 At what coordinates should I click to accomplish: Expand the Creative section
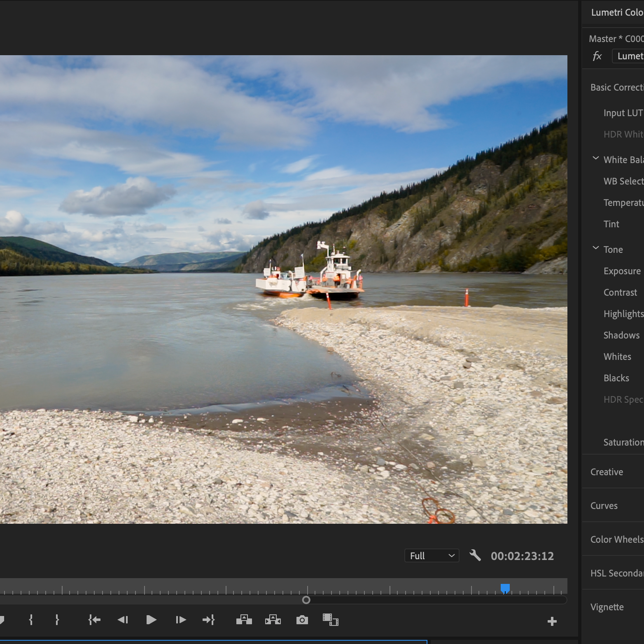click(x=607, y=472)
